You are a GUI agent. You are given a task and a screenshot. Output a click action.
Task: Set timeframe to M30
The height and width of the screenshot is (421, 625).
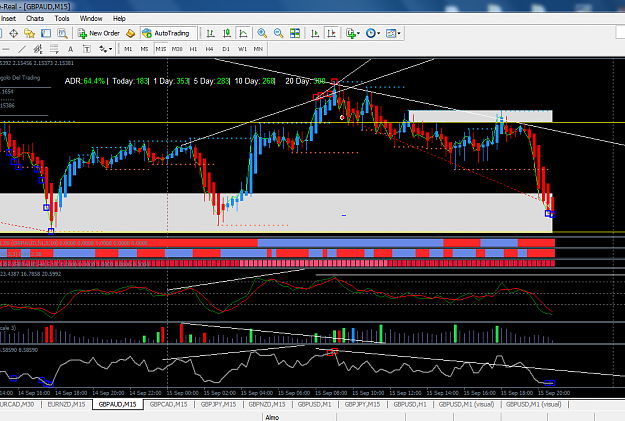(177, 49)
